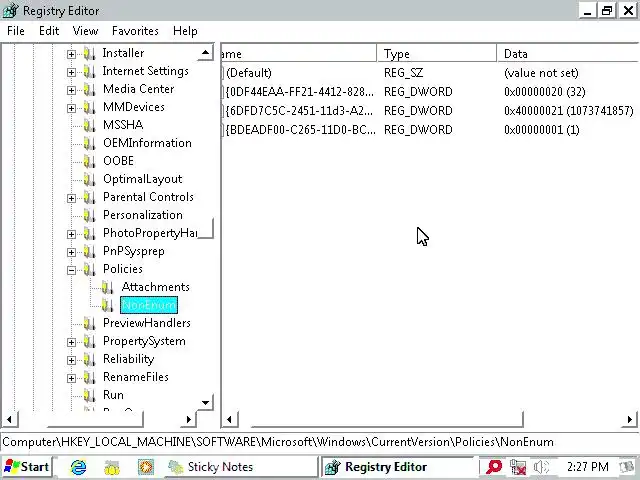
Task: Click the NonEnum folder icon
Action: click(107, 305)
